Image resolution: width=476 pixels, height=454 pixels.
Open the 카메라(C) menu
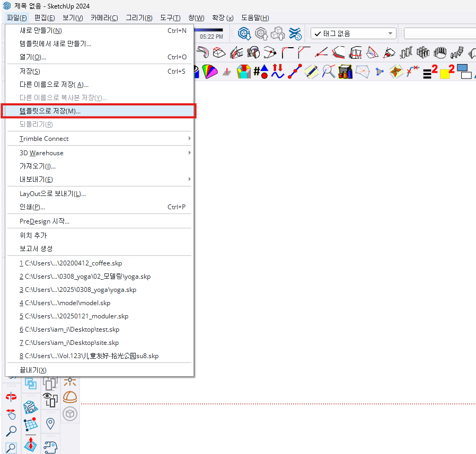click(x=104, y=17)
